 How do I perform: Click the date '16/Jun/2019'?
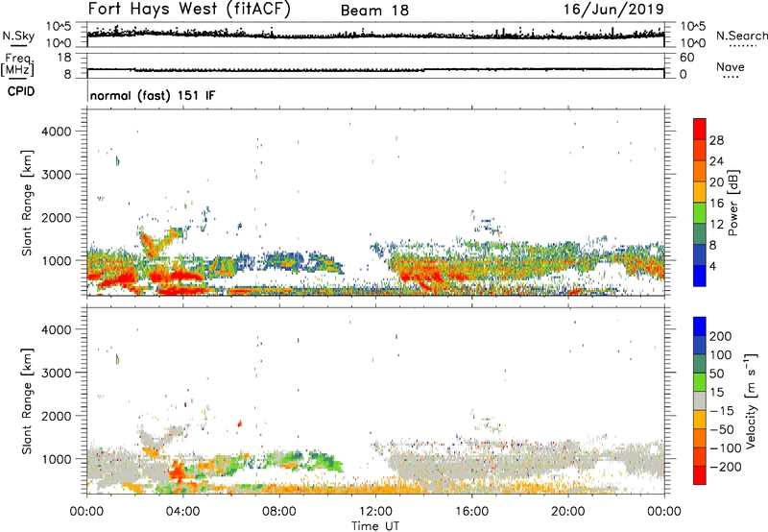[613, 10]
